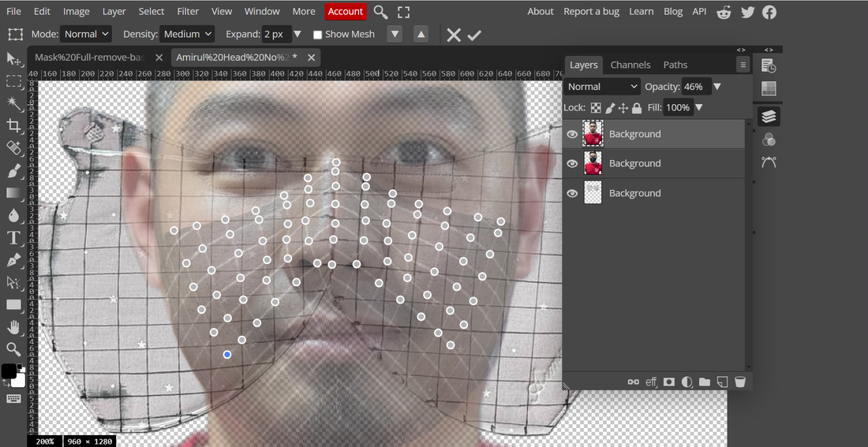Image resolution: width=868 pixels, height=447 pixels.
Task: Open the Channels sidebar icon
Action: point(769,140)
